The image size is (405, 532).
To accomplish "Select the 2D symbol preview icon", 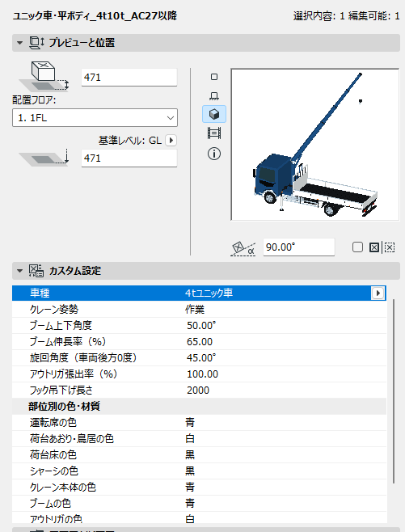I will (x=214, y=77).
